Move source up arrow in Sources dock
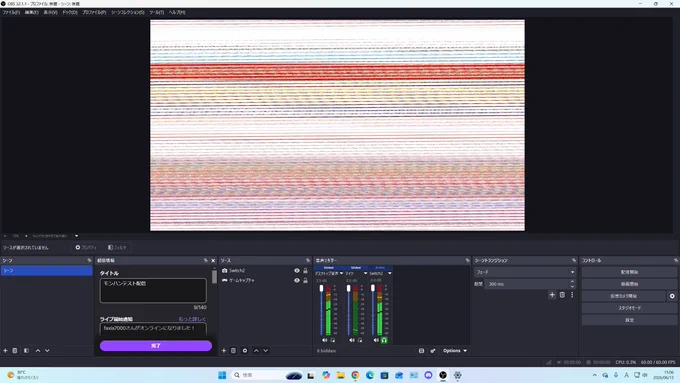 coord(256,350)
